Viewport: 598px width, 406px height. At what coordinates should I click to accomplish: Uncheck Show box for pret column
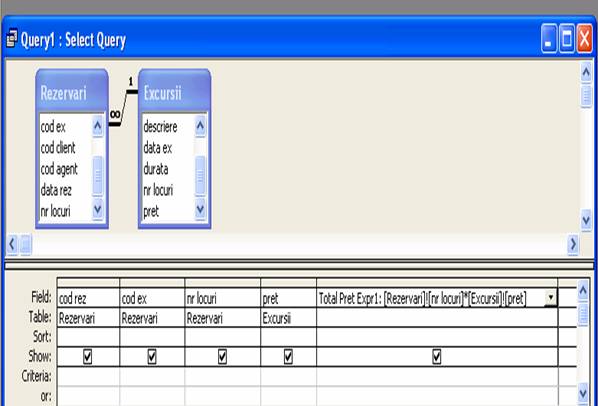[x=288, y=357]
